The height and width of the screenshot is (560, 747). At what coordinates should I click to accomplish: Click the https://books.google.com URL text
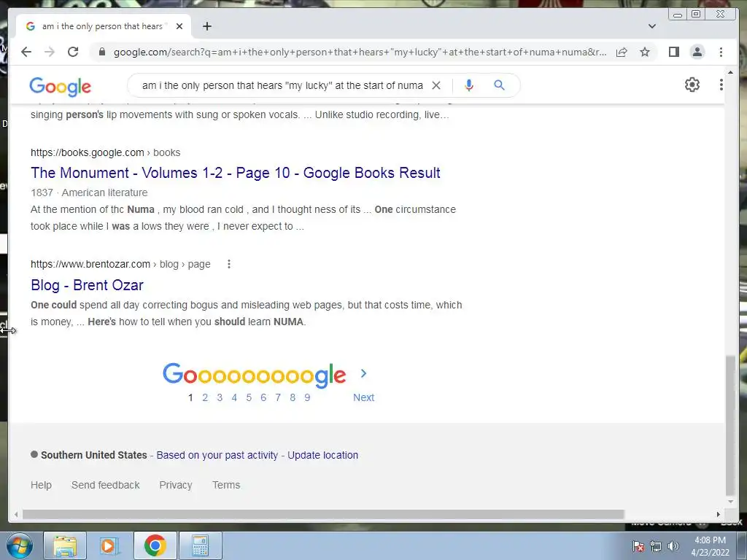88,152
